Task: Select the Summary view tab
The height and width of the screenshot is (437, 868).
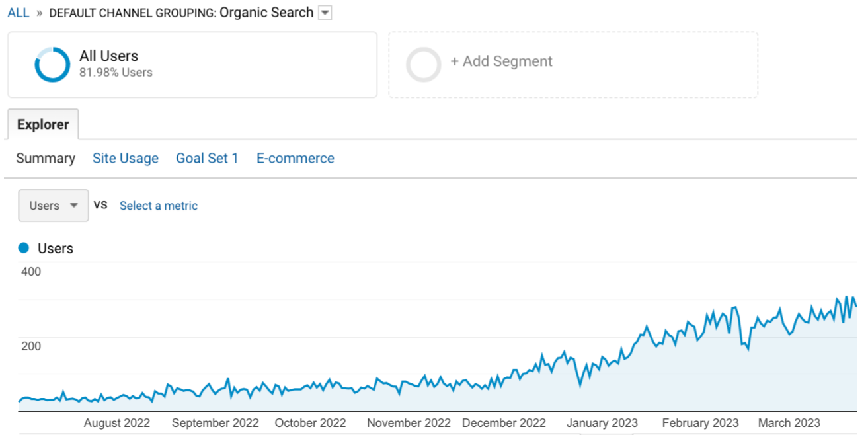Action: tap(46, 159)
